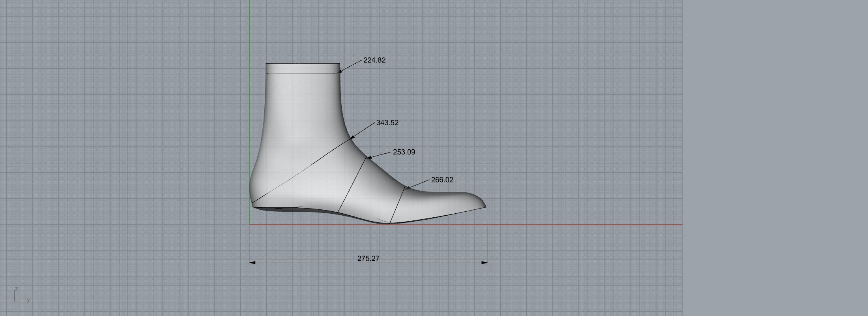
Task: Pick the forefoot girth curve below 266.02
Action: tap(397, 205)
